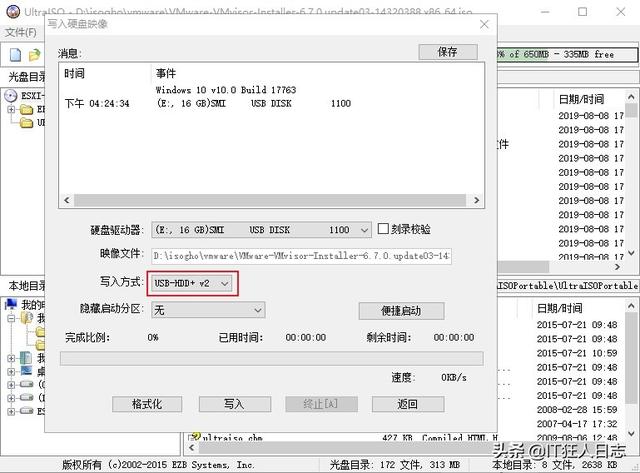This screenshot has width=640, height=473.
Task: Click the 0KB/s speed value
Action: click(454, 377)
